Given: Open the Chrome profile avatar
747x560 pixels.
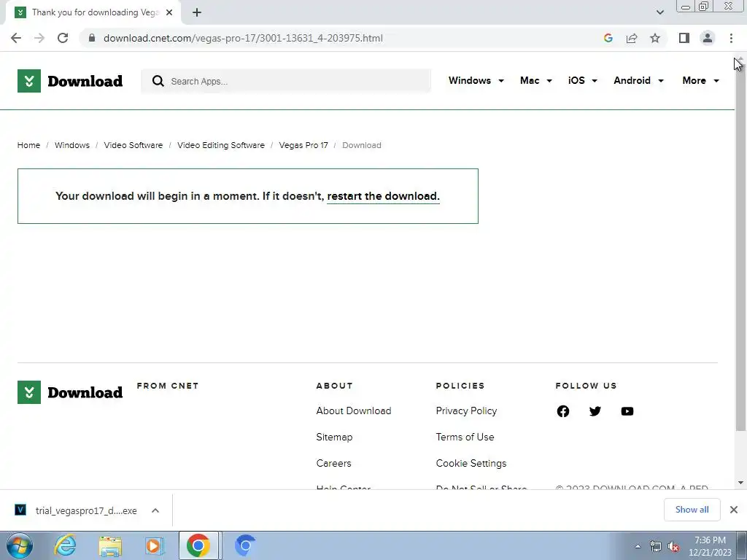Looking at the screenshot, I should pyautogui.click(x=708, y=38).
